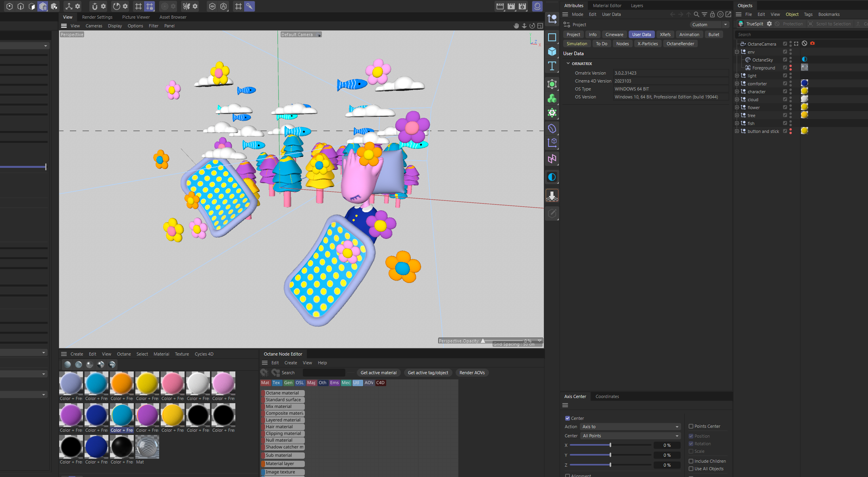Enable the Points Center checkbox

click(x=691, y=426)
